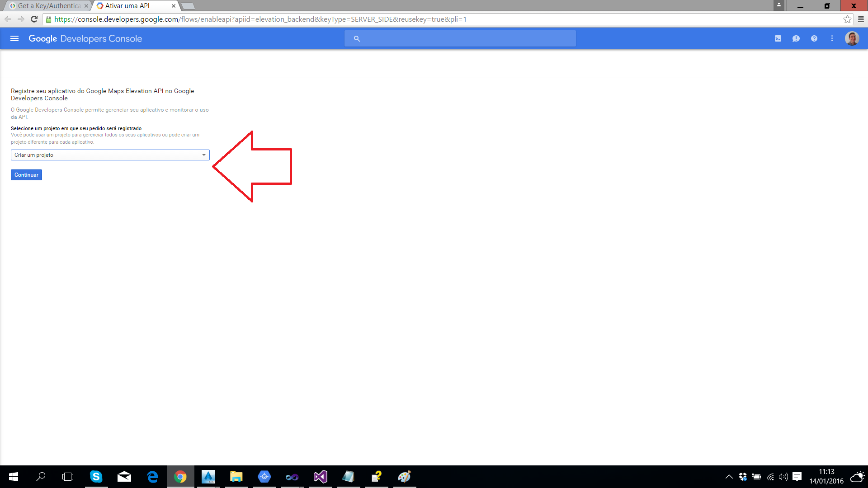Click the user account avatar
Screen dimensions: 868x488
[x=852, y=39]
